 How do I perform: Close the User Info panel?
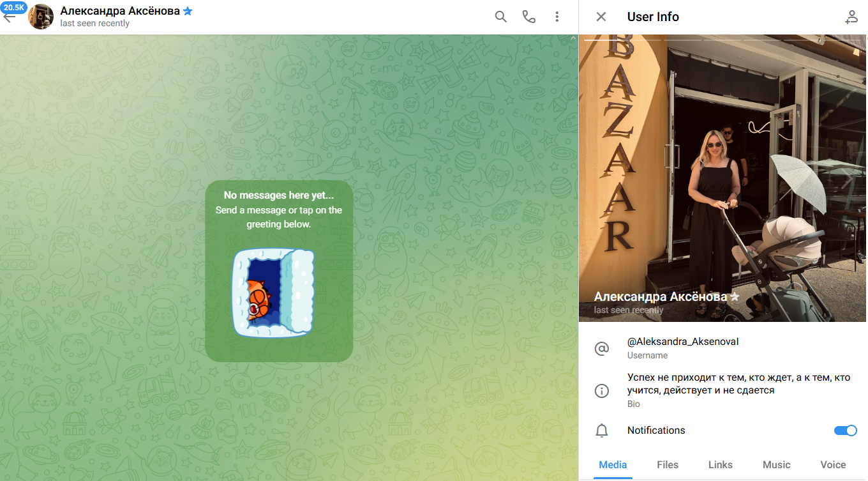(601, 17)
